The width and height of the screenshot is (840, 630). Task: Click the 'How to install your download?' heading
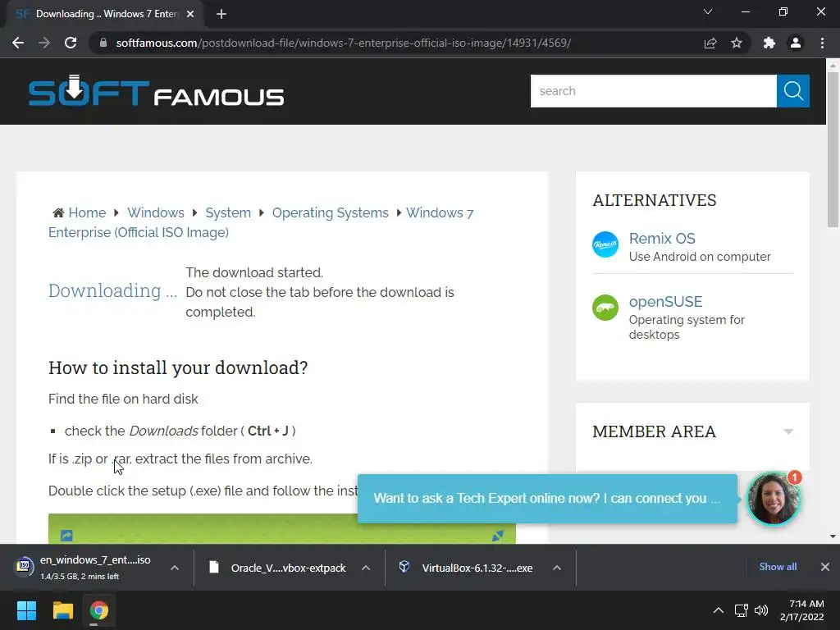pyautogui.click(x=178, y=367)
